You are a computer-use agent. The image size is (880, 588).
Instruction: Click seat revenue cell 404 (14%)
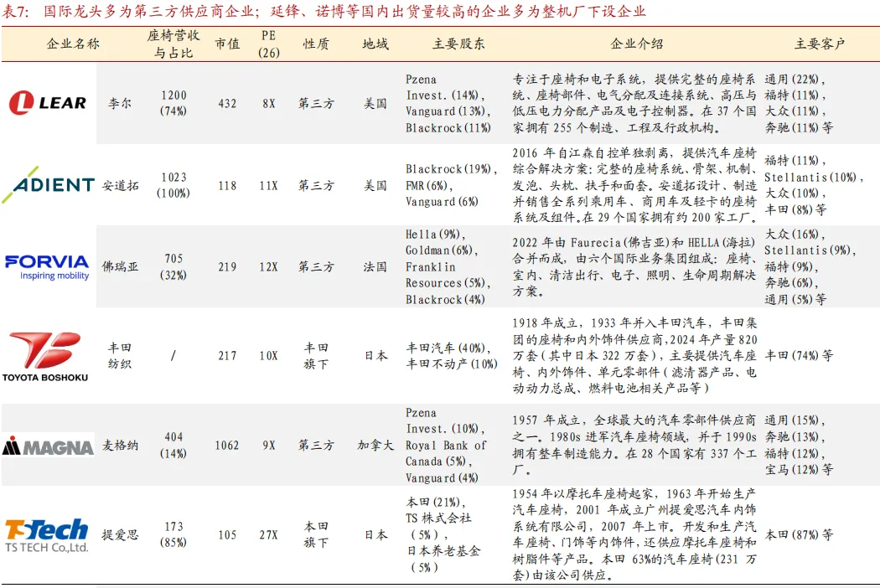coord(173,446)
